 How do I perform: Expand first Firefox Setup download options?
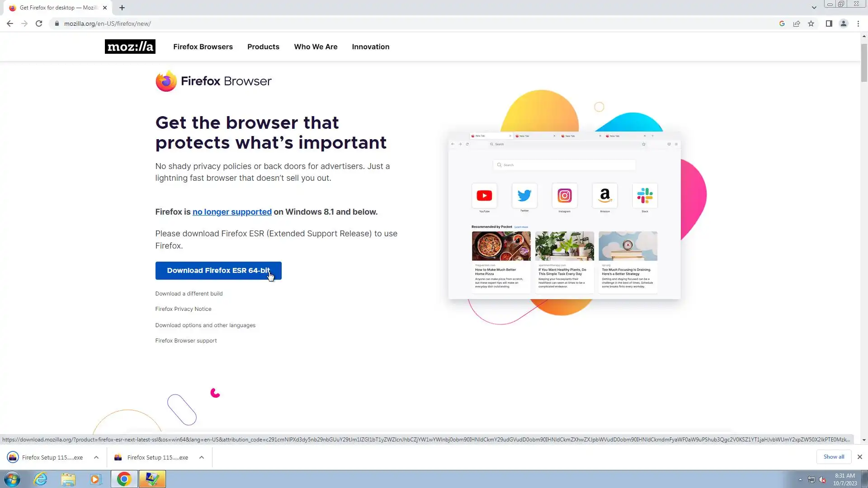(96, 457)
